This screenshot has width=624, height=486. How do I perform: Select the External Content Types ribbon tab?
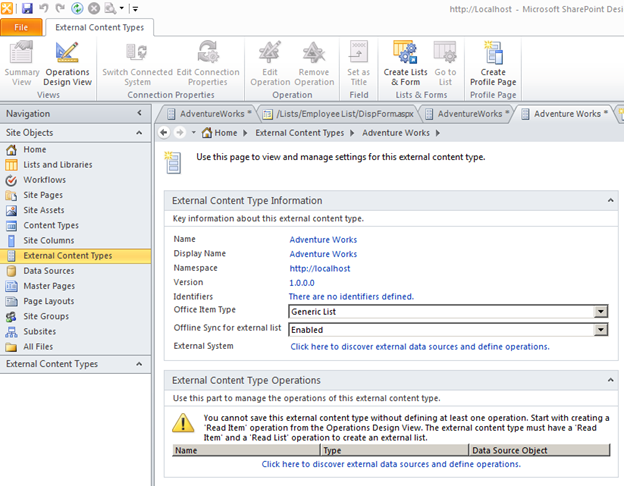click(99, 27)
